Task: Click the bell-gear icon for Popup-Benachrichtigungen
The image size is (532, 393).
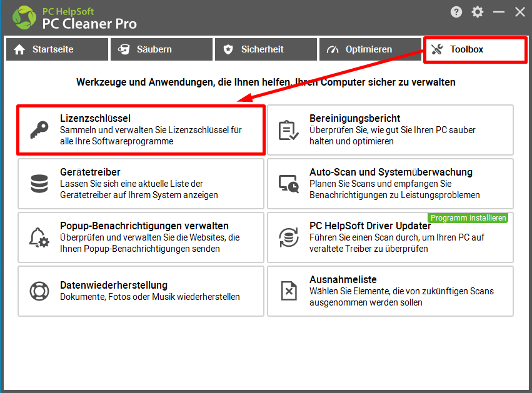Action: (39, 237)
